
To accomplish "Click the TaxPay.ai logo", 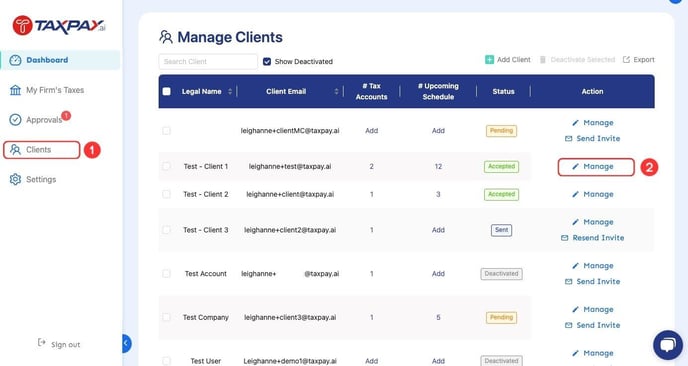I will 59,25.
